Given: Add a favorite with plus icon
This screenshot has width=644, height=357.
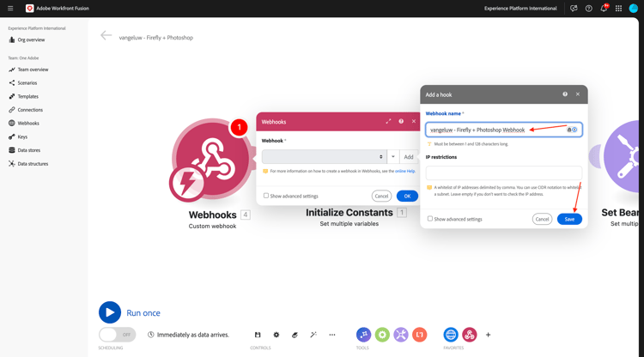Looking at the screenshot, I should pos(488,335).
